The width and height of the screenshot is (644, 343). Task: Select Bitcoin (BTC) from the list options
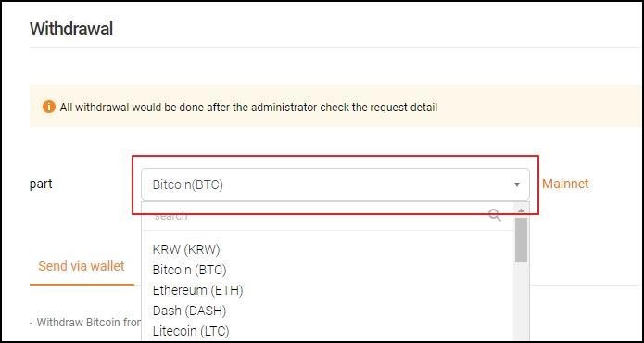point(190,270)
